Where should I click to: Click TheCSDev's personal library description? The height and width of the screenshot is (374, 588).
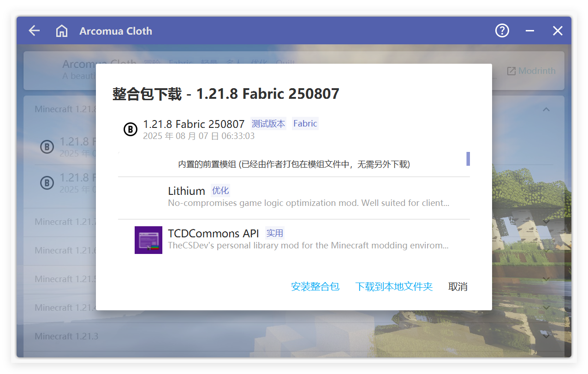click(x=308, y=246)
